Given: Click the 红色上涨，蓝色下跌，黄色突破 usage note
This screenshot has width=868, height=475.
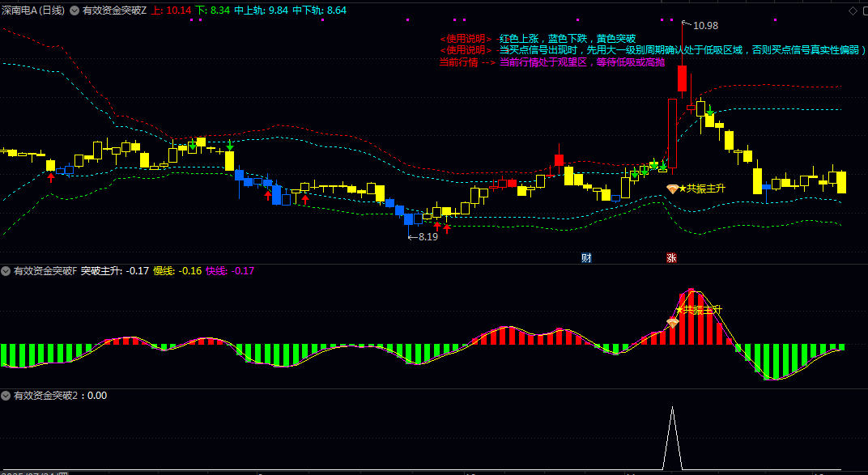Looking at the screenshot, I should pos(568,39).
